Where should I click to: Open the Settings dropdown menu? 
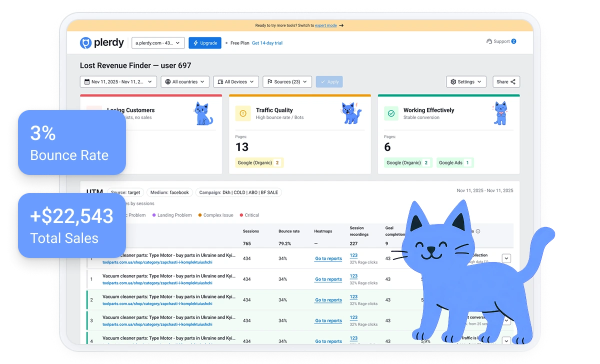pos(465,82)
